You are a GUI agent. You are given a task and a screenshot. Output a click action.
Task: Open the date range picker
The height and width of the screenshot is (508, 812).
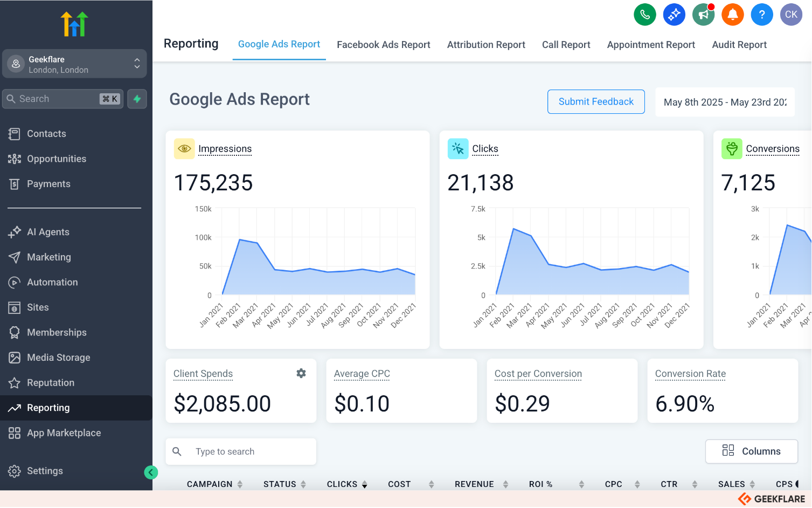pyautogui.click(x=725, y=102)
